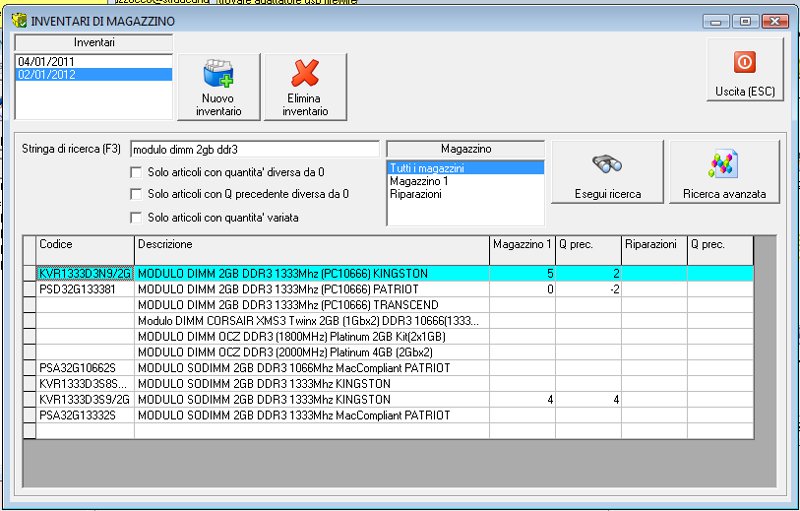Image resolution: width=800 pixels, height=511 pixels.
Task: Click the KINGSTON DIMM 2GB DDR3 description
Action: pyautogui.click(x=312, y=273)
